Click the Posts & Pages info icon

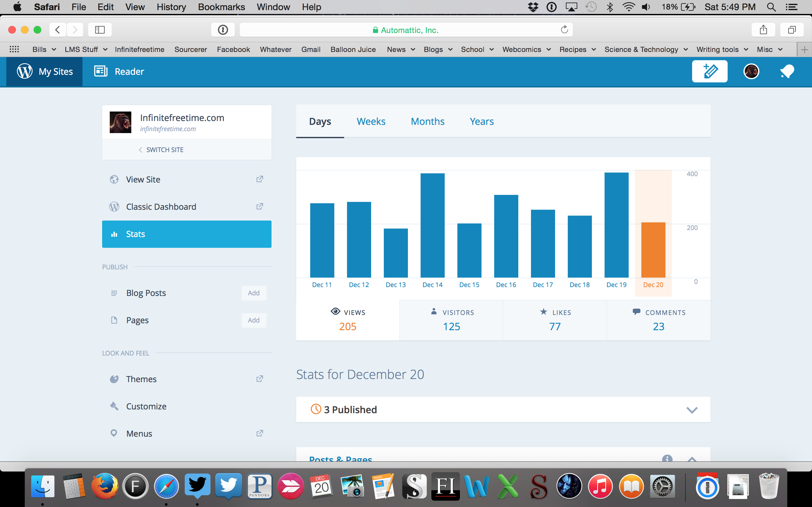[x=667, y=459]
